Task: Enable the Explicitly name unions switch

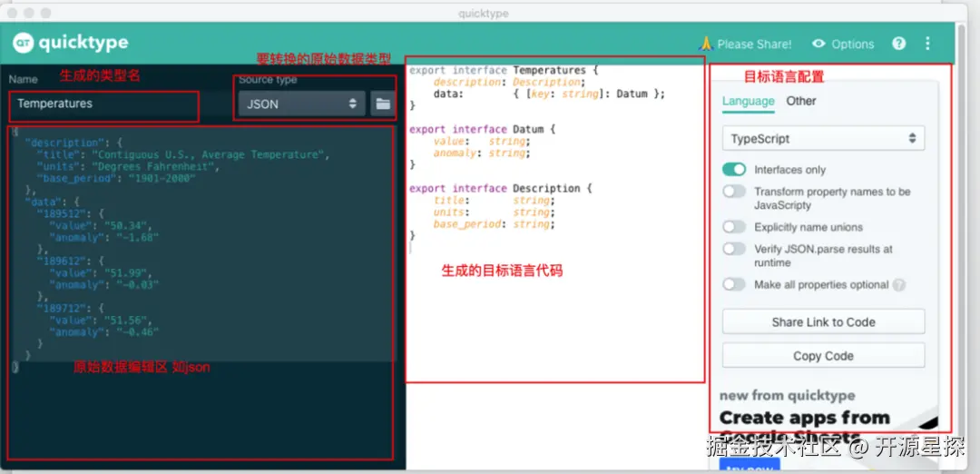Action: click(x=734, y=227)
